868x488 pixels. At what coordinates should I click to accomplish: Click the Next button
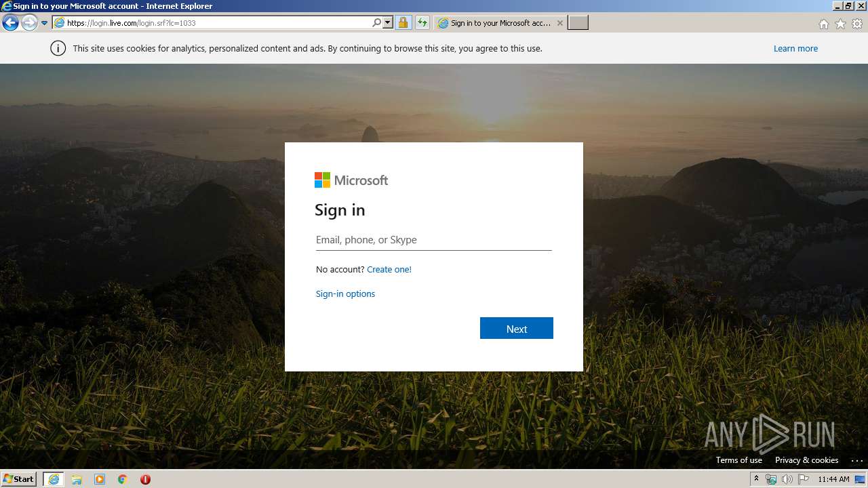[x=517, y=328]
